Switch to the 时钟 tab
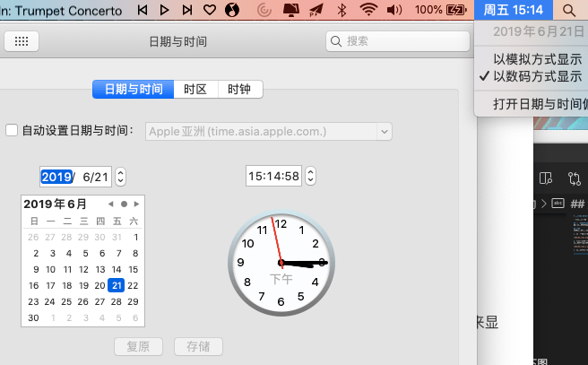This screenshot has width=588, height=365. pos(238,89)
